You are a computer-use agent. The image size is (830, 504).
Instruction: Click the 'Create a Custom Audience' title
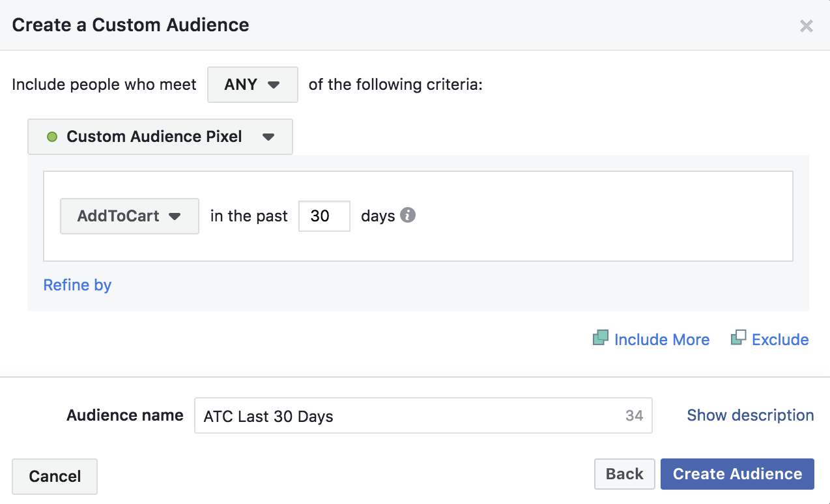coord(130,25)
